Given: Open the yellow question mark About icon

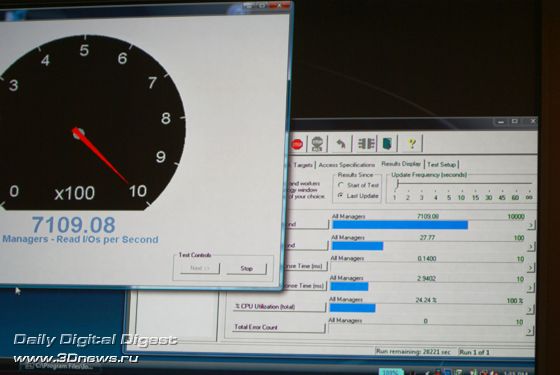Looking at the screenshot, I should pos(411,144).
